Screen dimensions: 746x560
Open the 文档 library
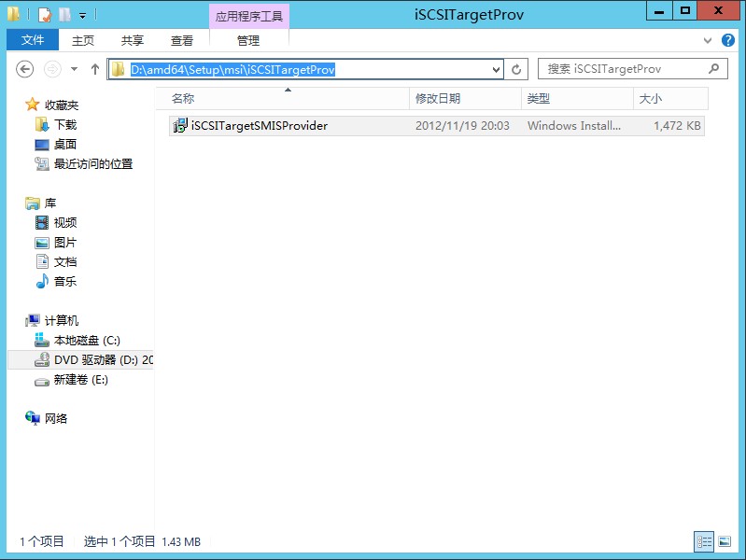tap(65, 261)
